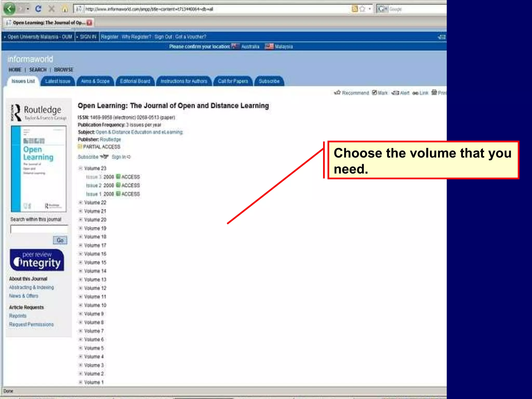Open the News & Offers link

tap(24, 296)
